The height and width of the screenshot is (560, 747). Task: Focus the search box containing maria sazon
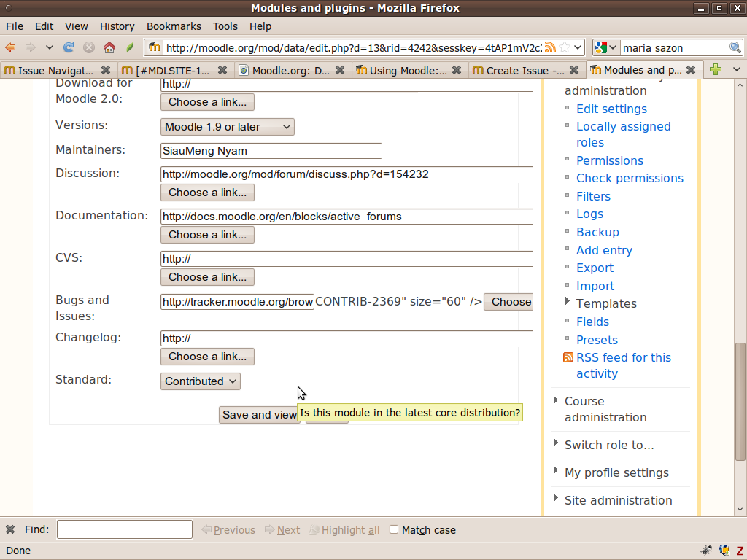(x=674, y=47)
